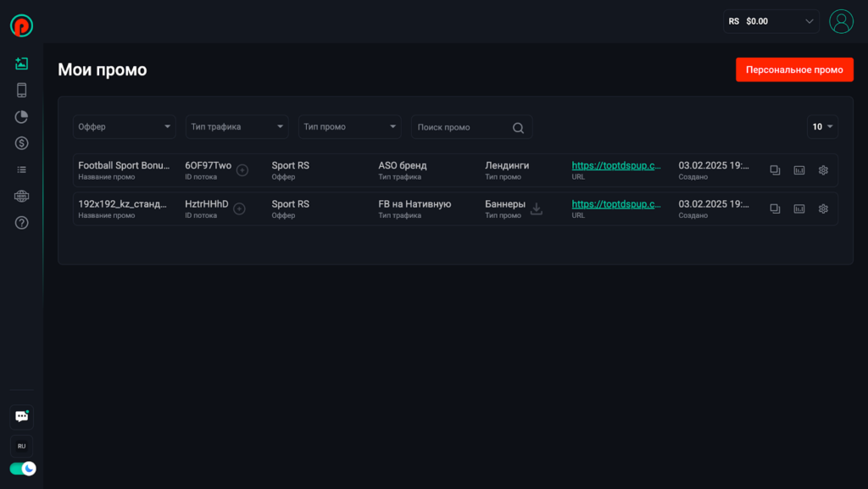The image size is (868, 489).
Task: Click the Мои промо page heading
Action: (103, 69)
